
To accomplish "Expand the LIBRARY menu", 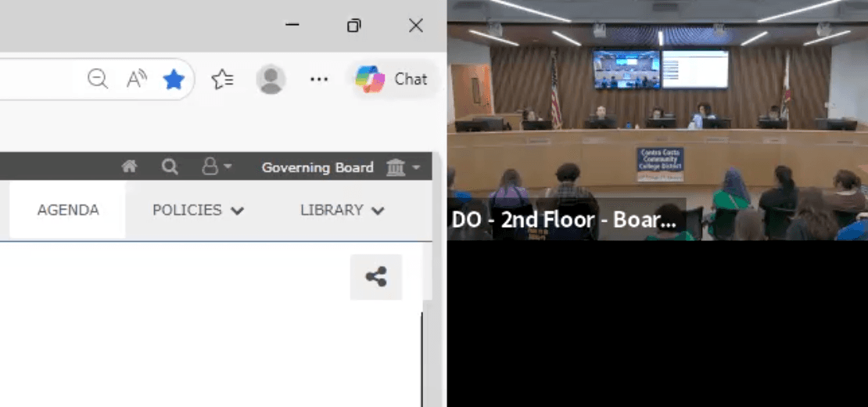I will pyautogui.click(x=343, y=210).
